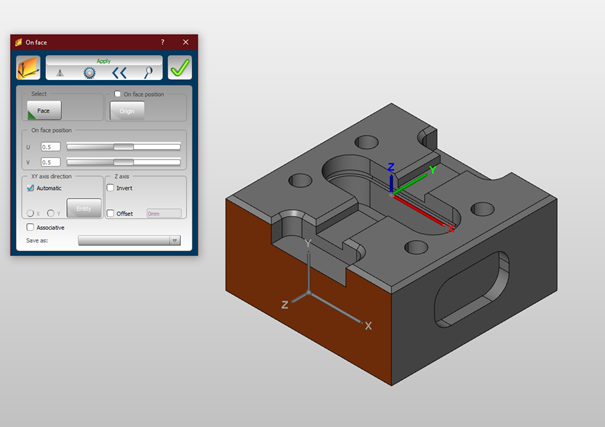
Task: Click the double left chevron icon
Action: tap(119, 72)
